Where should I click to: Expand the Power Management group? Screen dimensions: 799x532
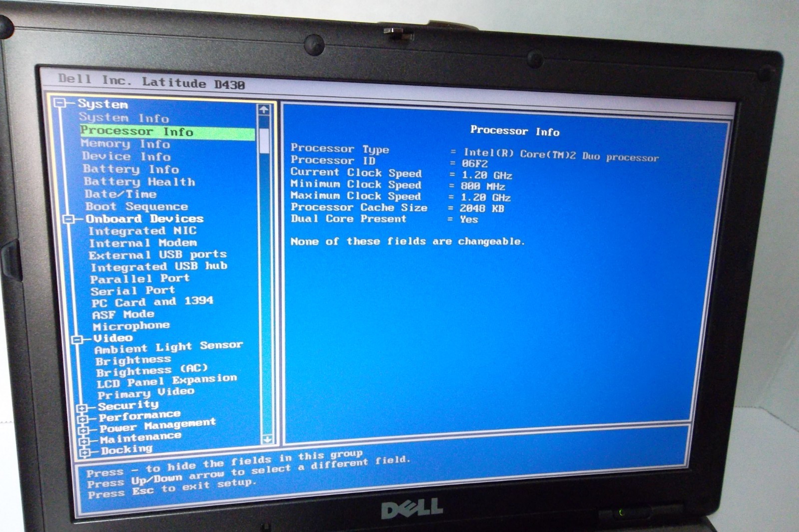tap(83, 430)
